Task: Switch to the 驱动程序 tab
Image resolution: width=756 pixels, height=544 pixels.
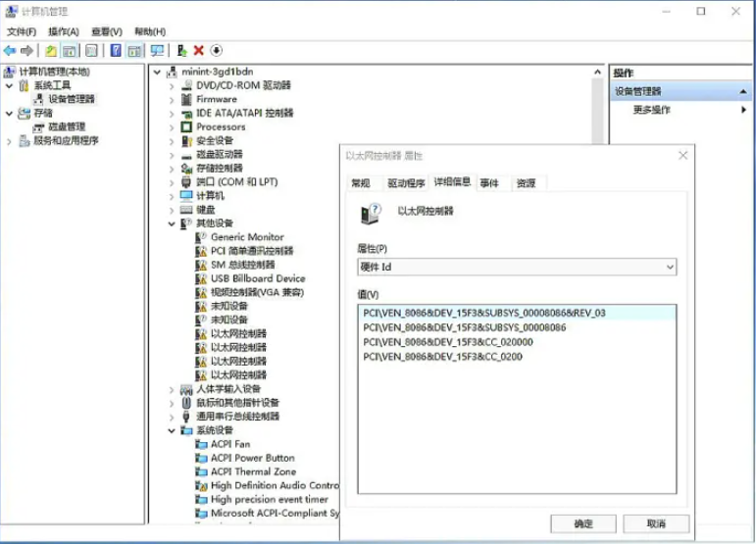Action: (405, 183)
